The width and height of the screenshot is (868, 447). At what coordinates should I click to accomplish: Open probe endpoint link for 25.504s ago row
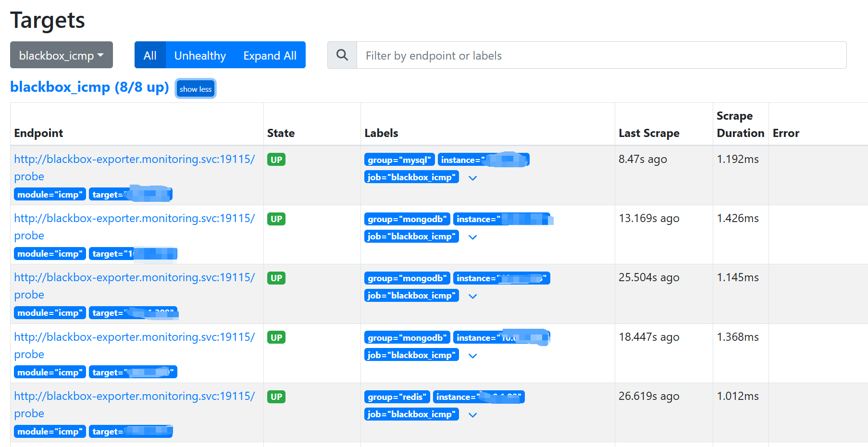(x=135, y=286)
